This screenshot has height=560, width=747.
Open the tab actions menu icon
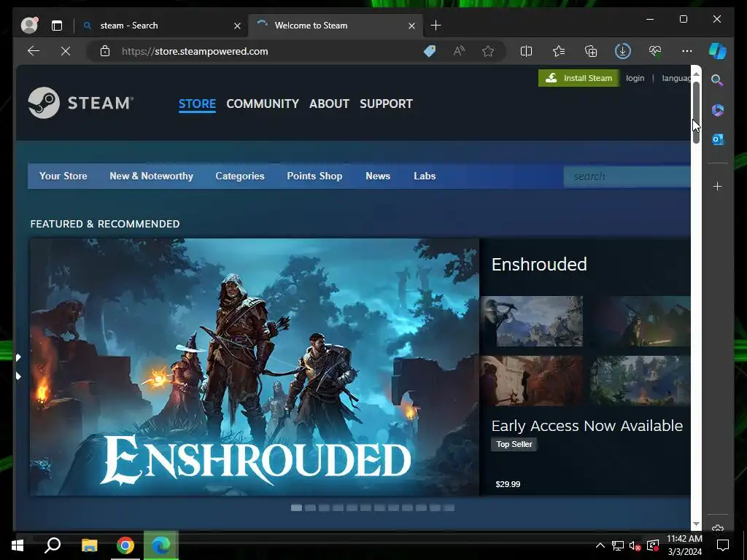pyautogui.click(x=57, y=26)
